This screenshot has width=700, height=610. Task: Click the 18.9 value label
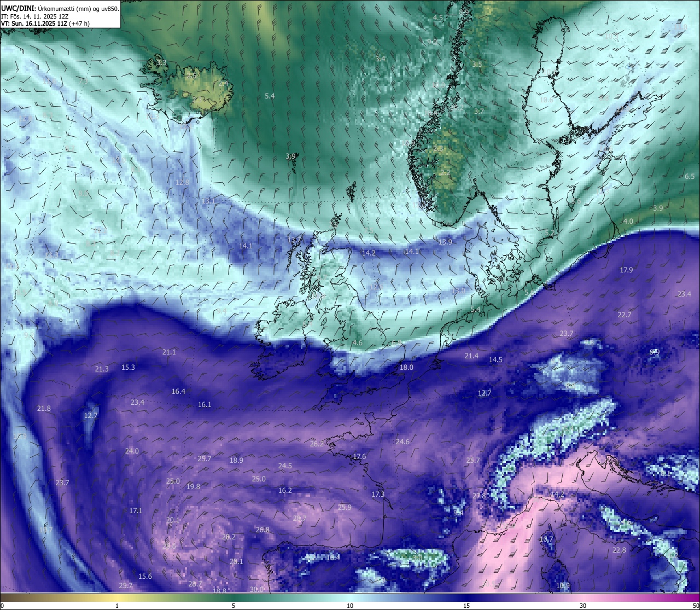tap(236, 460)
